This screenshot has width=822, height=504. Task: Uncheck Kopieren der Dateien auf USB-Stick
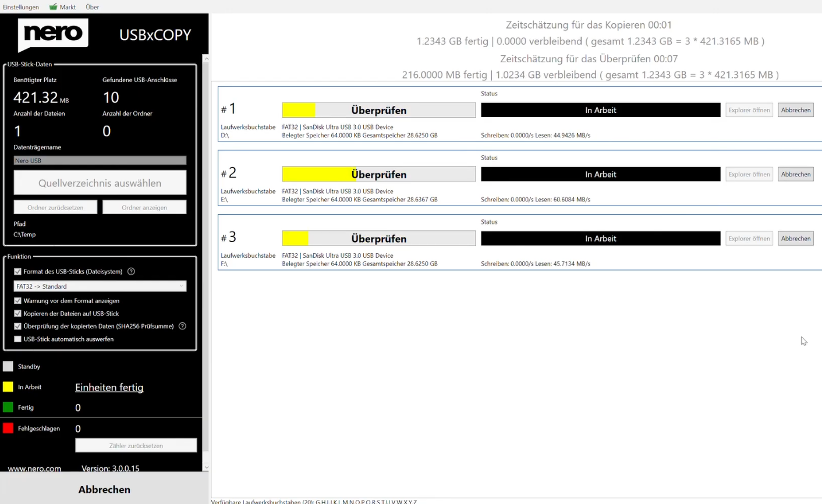tap(17, 314)
